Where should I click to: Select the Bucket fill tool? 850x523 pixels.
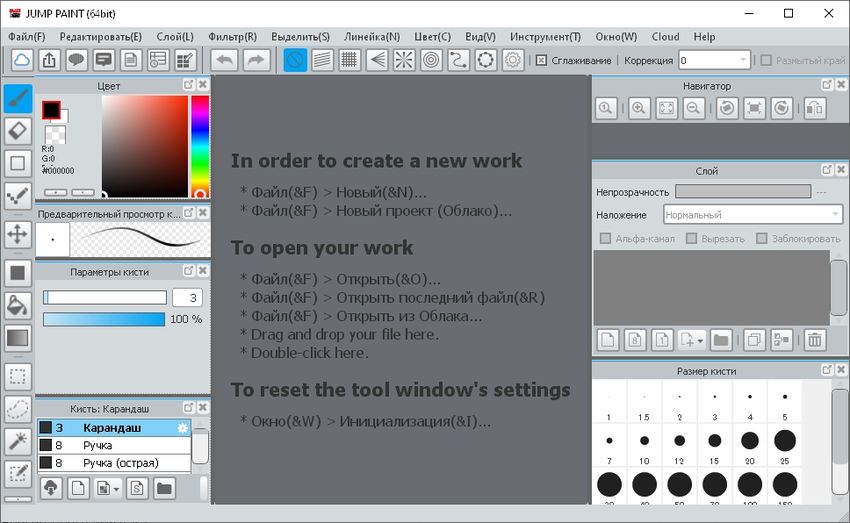[18, 305]
